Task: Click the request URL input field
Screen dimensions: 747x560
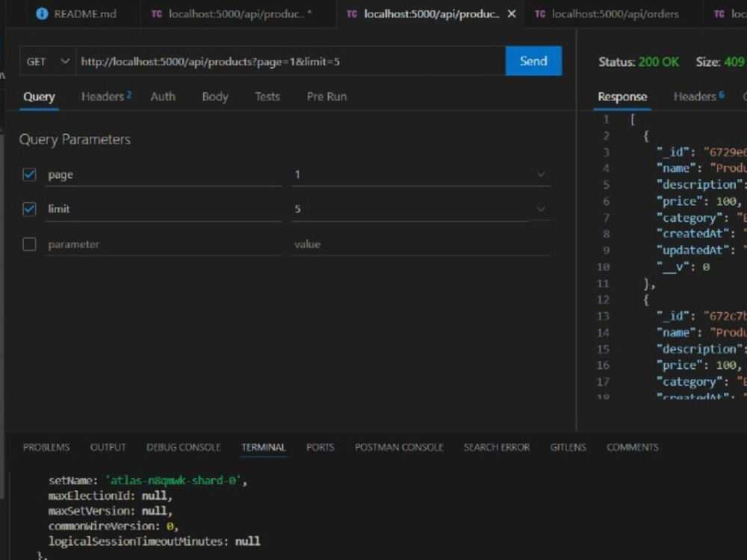Action: point(291,61)
